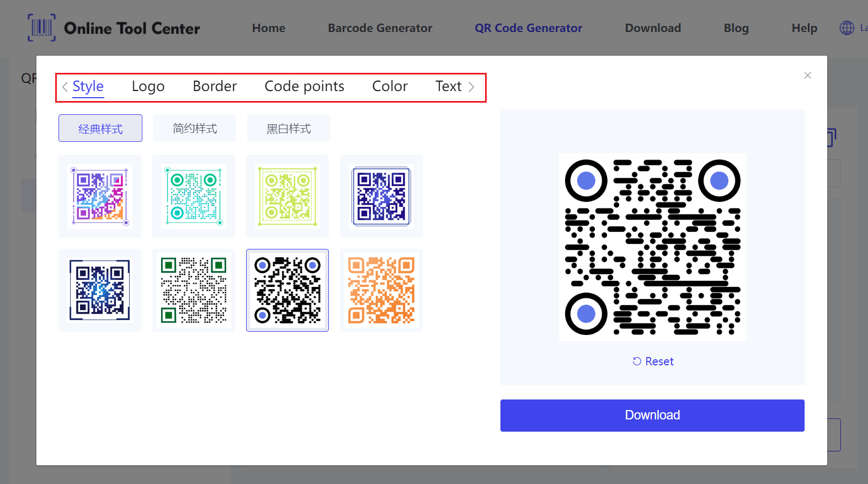Screen dimensions: 868x484
Task: Choose the green-cornered black dotted QR style
Action: tap(194, 290)
